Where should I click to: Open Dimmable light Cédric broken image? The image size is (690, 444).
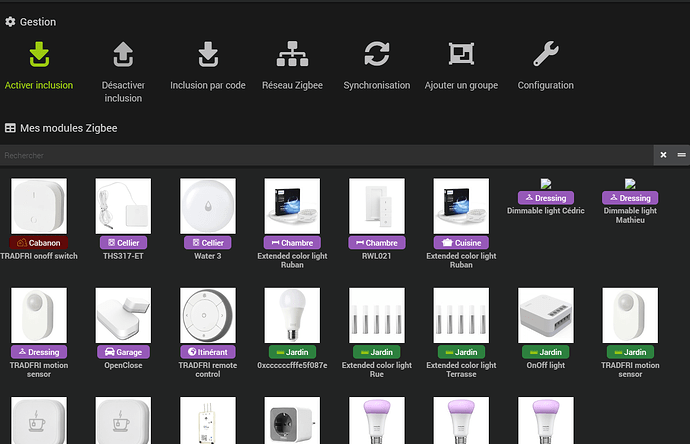(x=546, y=183)
